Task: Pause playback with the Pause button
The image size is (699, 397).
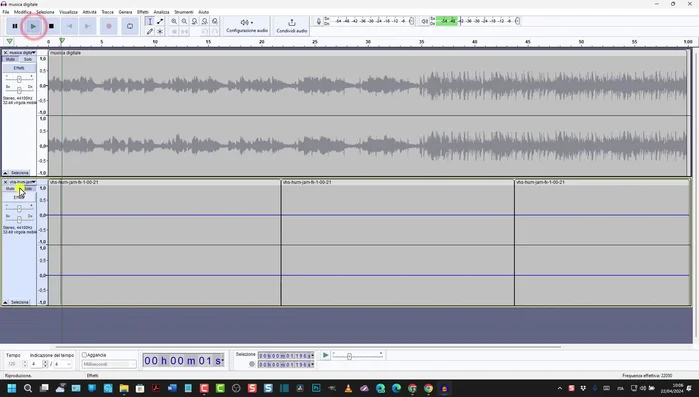Action: tap(15, 26)
